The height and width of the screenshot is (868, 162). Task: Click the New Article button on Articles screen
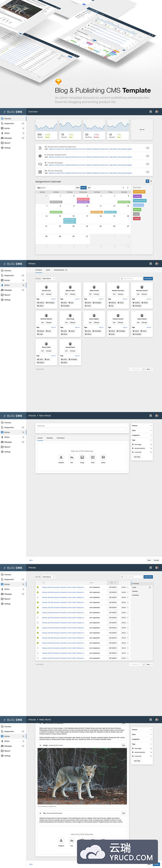pyautogui.click(x=148, y=577)
